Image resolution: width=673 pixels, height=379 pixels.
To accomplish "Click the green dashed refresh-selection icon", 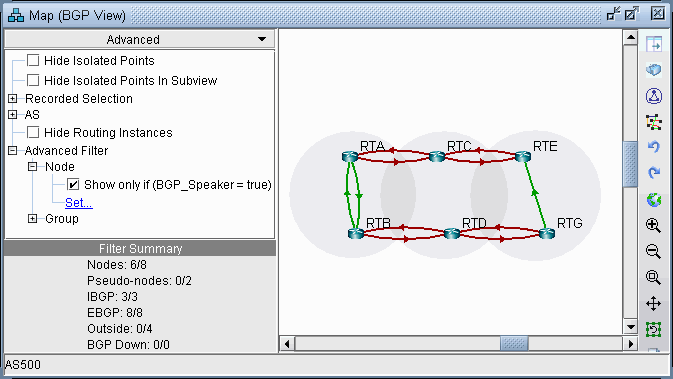I will [x=653, y=330].
